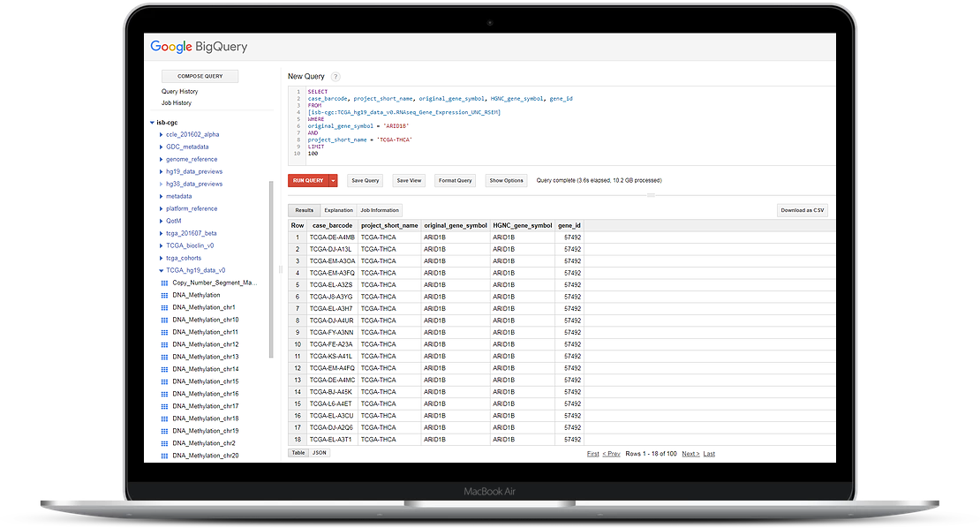Download results as CSV
This screenshot has width=980, height=528.
point(803,210)
